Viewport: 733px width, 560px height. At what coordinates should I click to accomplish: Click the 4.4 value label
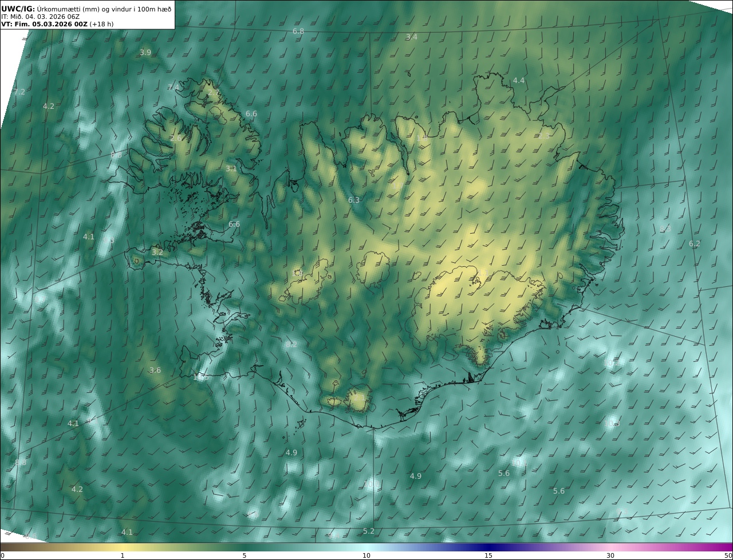coord(519,80)
